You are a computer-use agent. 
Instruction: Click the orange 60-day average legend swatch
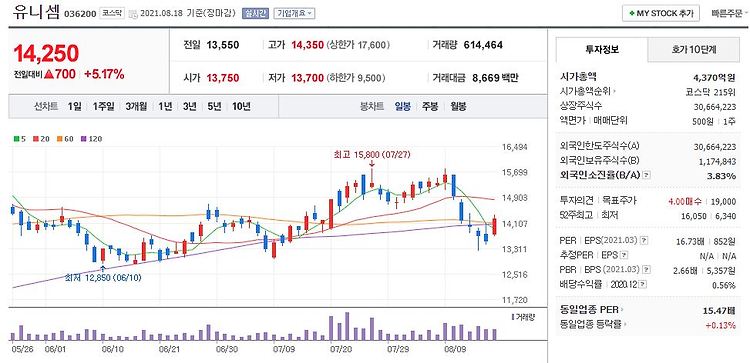59,139
